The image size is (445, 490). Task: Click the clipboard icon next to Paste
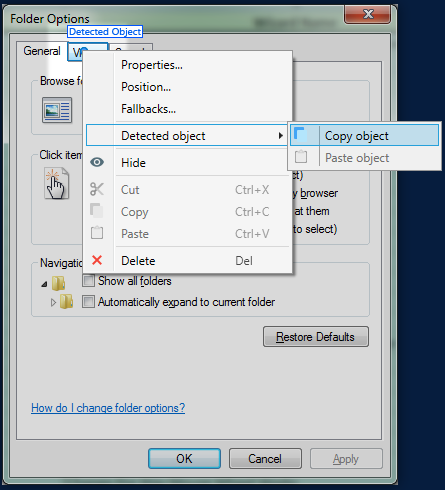click(97, 233)
